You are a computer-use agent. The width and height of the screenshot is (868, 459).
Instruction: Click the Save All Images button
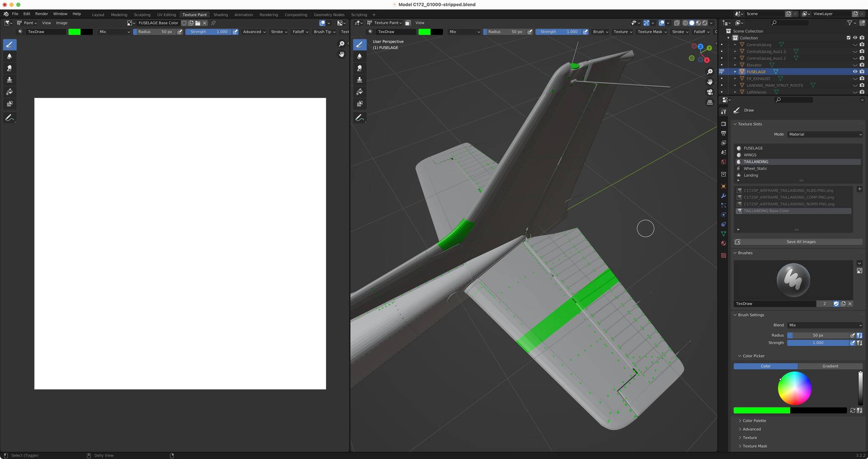click(800, 242)
